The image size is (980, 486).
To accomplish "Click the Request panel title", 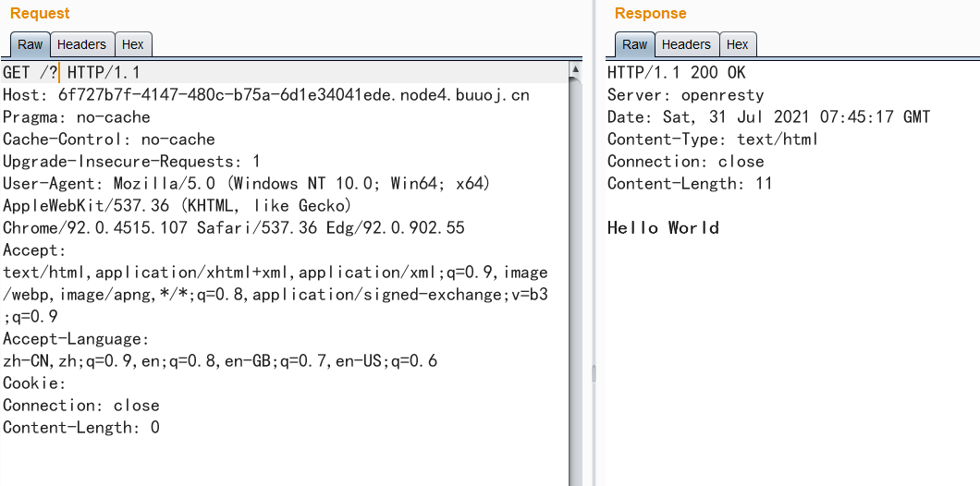I will 40,13.
